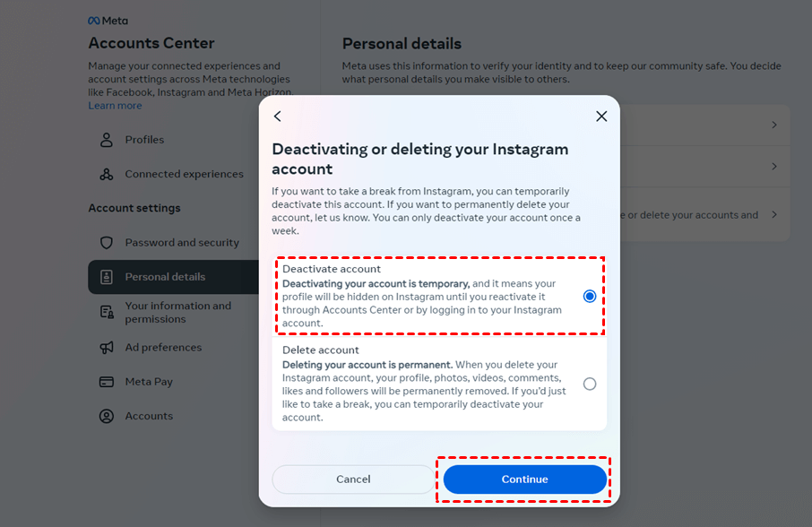Select the Deactivate account radio button
This screenshot has height=527, width=812.
tap(590, 296)
